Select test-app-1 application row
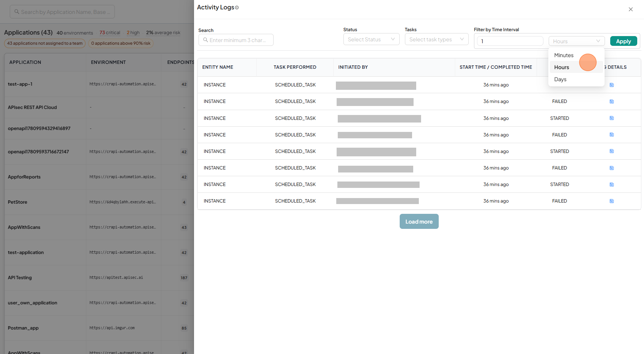644x354 pixels. [99, 84]
